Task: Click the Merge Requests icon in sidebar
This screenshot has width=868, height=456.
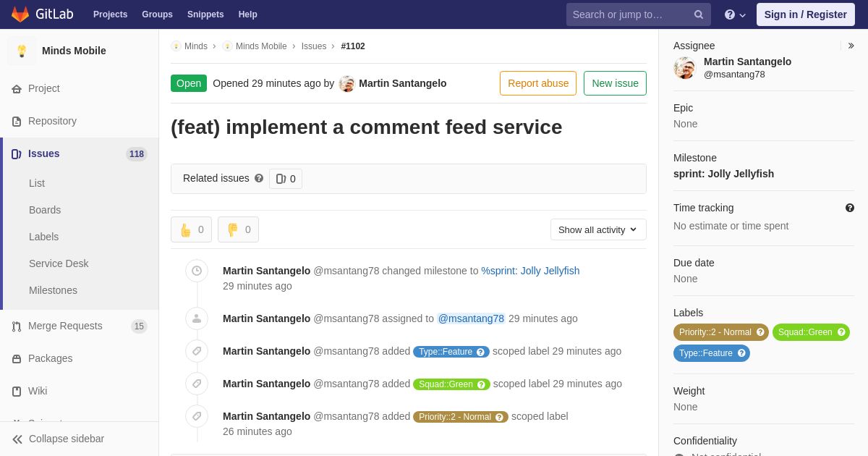Action: 17,326
